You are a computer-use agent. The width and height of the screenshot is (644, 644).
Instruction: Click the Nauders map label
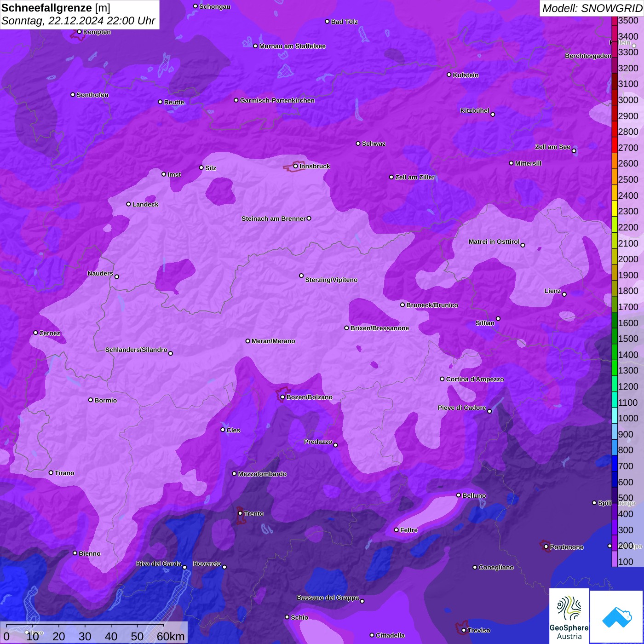click(100, 273)
